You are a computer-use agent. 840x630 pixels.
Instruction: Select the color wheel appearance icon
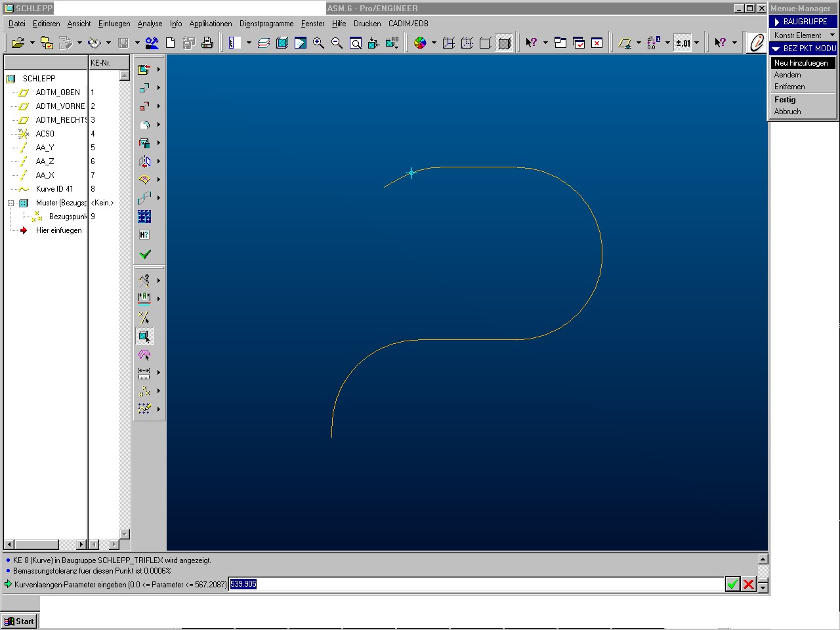point(420,43)
